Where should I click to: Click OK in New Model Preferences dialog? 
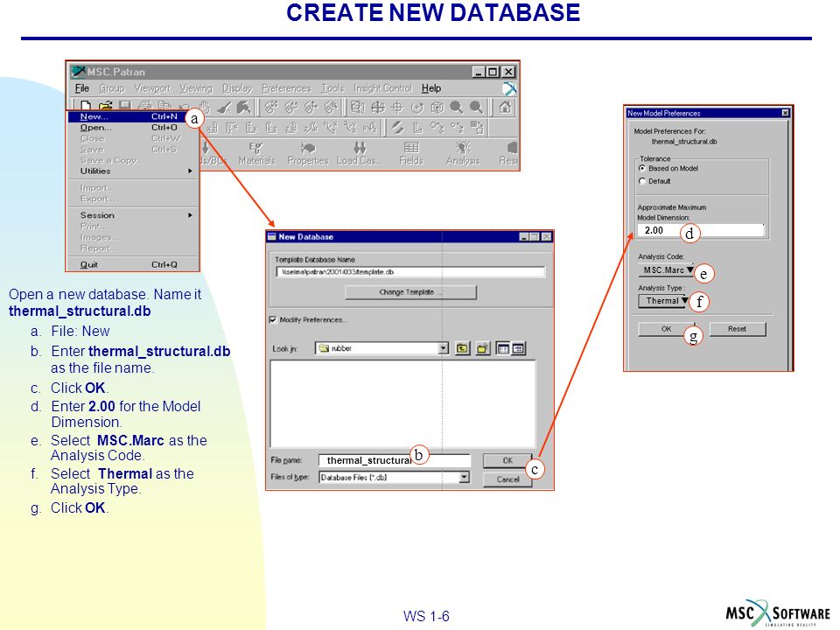click(666, 329)
